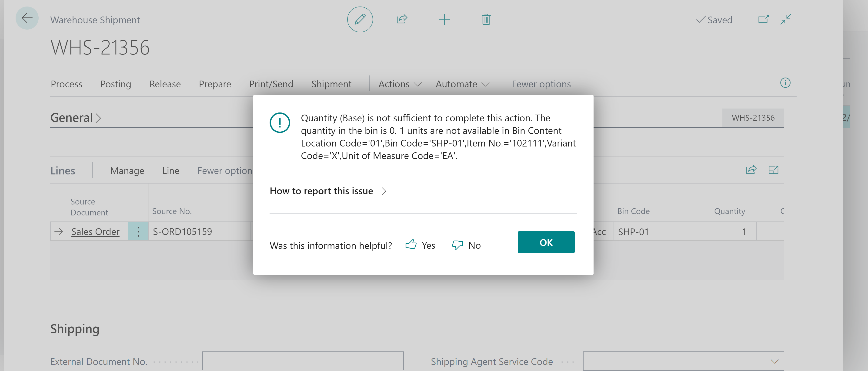868x371 pixels.
Task: Click OK to dismiss the error
Action: tap(546, 242)
